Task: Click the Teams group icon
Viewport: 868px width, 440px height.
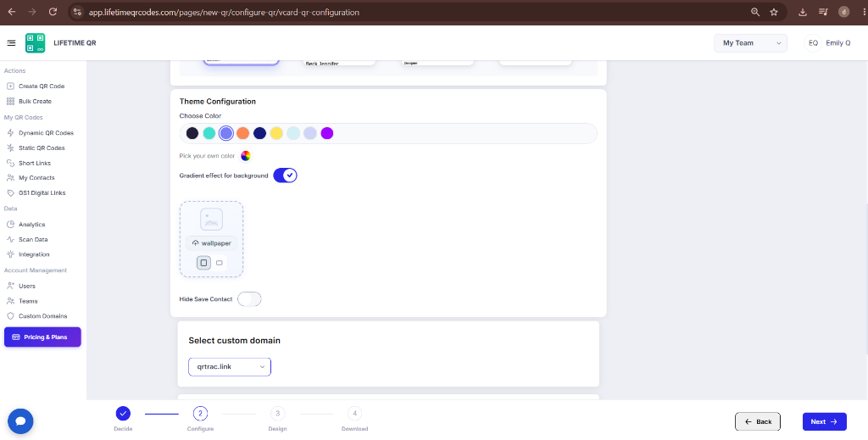Action: click(x=10, y=301)
